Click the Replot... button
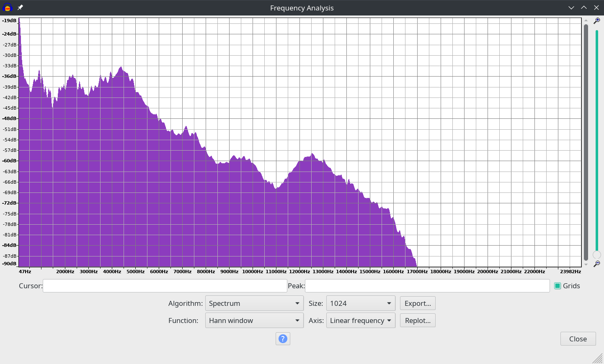Image resolution: width=604 pixels, height=364 pixels. pos(418,320)
